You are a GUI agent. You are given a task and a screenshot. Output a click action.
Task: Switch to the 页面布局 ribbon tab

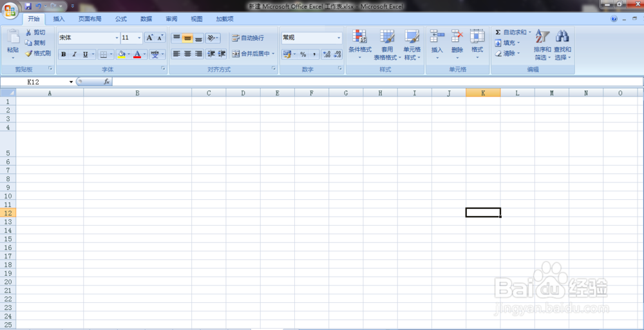[90, 19]
